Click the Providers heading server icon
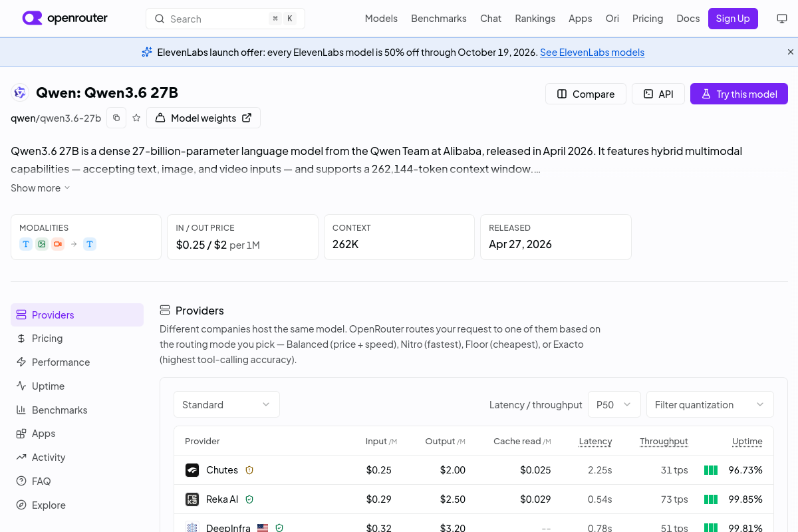 click(x=165, y=311)
